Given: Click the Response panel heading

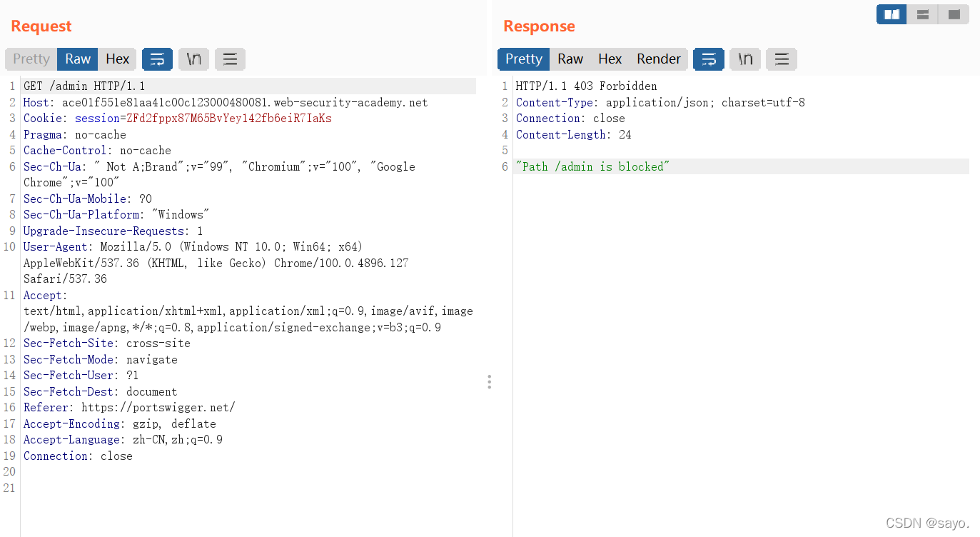Looking at the screenshot, I should (539, 26).
